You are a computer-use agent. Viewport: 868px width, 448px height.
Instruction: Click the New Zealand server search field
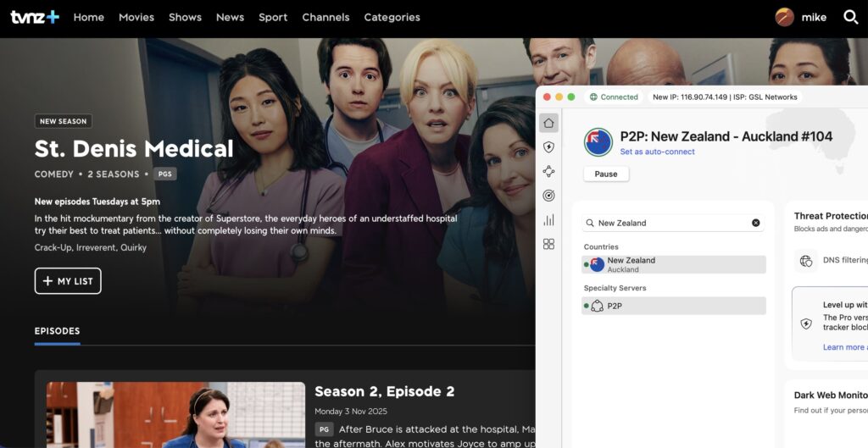point(673,223)
